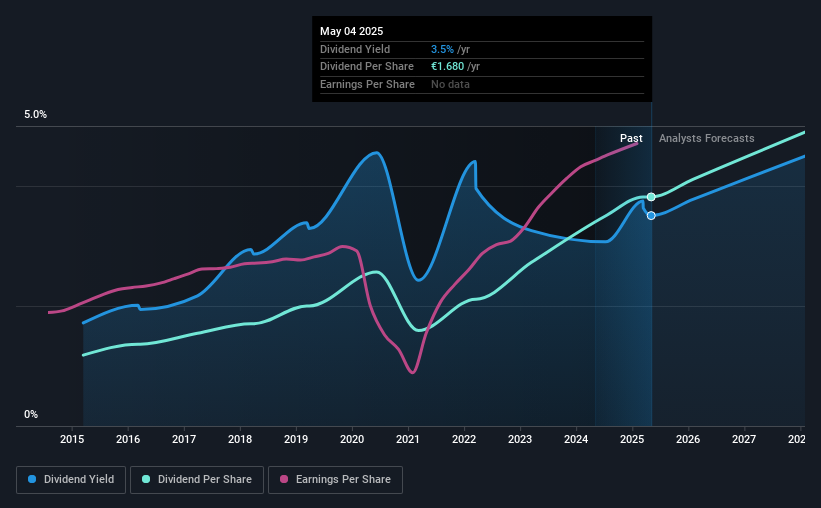Viewport: 821px width, 508px height.
Task: Select the teal Dividend Per Share data point
Action: tap(651, 197)
